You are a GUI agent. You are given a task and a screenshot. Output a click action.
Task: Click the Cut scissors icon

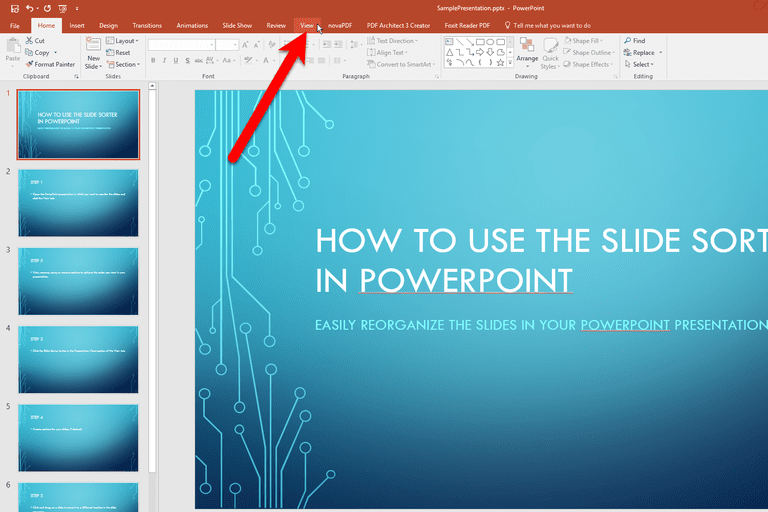click(x=29, y=41)
